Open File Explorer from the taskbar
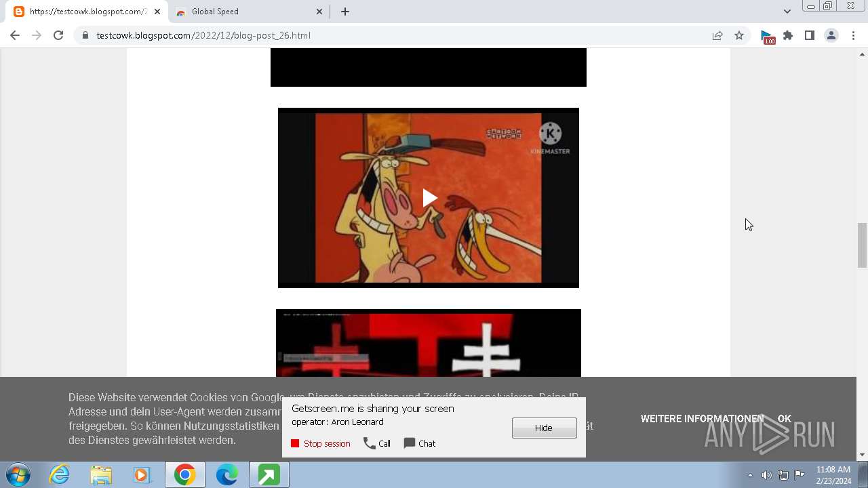The width and height of the screenshot is (868, 488). tap(101, 474)
